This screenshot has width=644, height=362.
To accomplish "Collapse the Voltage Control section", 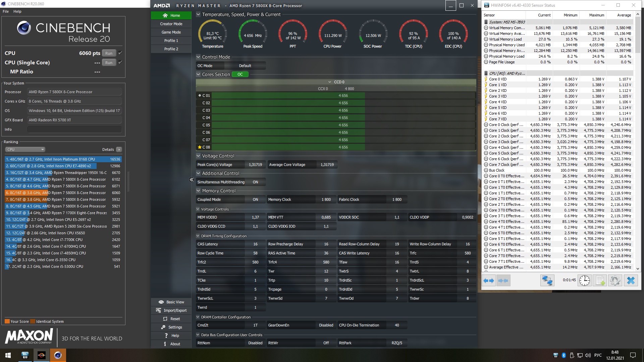I will (x=198, y=156).
